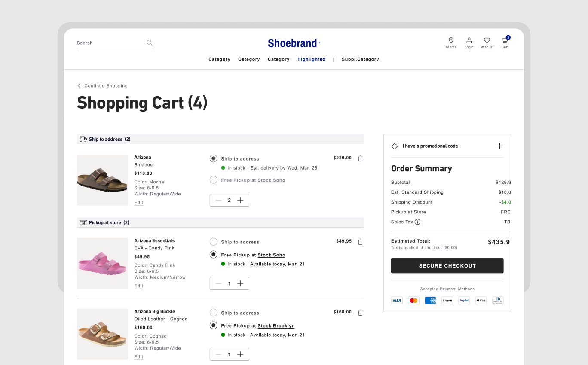Edit the Arizona Essentials item
This screenshot has width=588, height=365.
coord(139,286)
